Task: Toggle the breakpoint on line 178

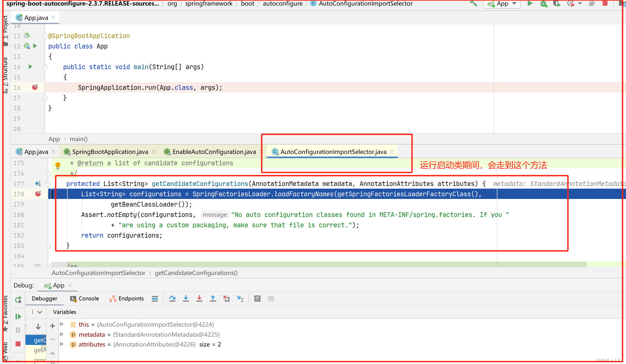Action: click(x=38, y=194)
